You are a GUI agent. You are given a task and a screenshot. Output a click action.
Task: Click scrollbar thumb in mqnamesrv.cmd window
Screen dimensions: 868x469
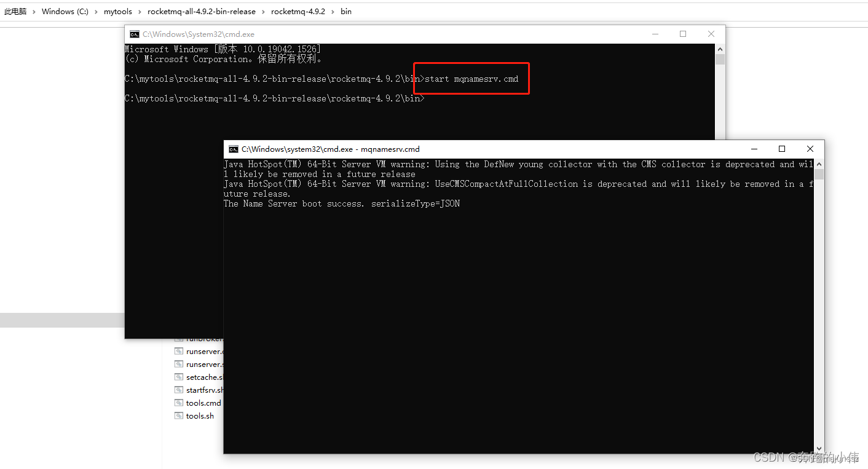(819, 175)
